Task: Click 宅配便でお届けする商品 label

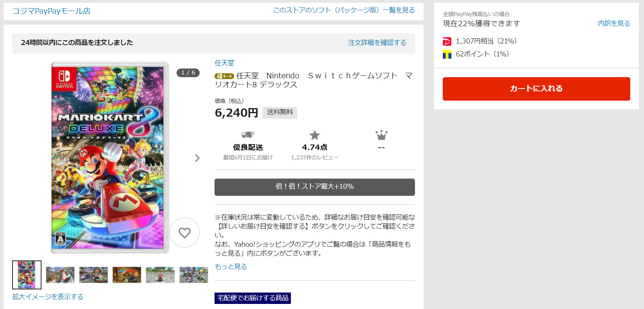Action: [253, 298]
